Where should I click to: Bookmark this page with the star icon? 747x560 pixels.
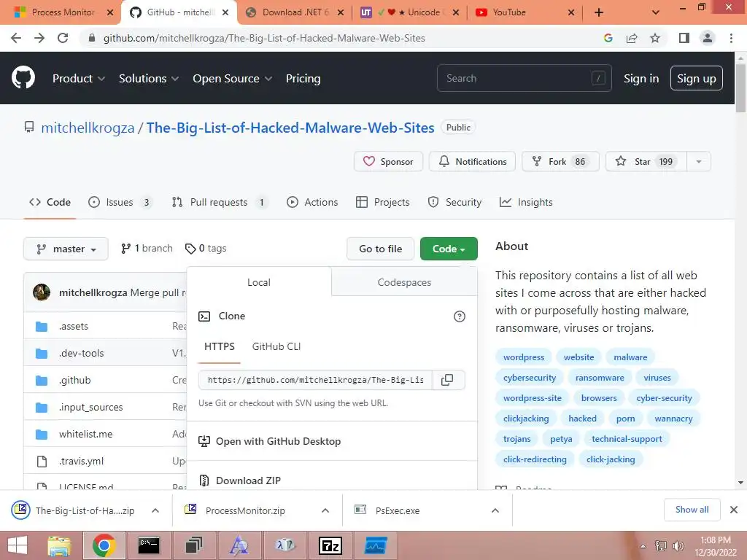pyautogui.click(x=655, y=38)
